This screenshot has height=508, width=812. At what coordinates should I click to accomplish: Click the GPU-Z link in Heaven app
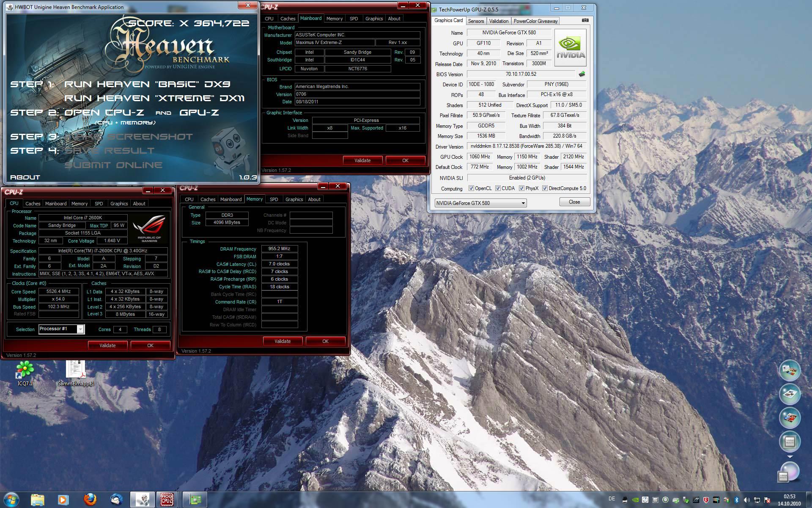(199, 113)
